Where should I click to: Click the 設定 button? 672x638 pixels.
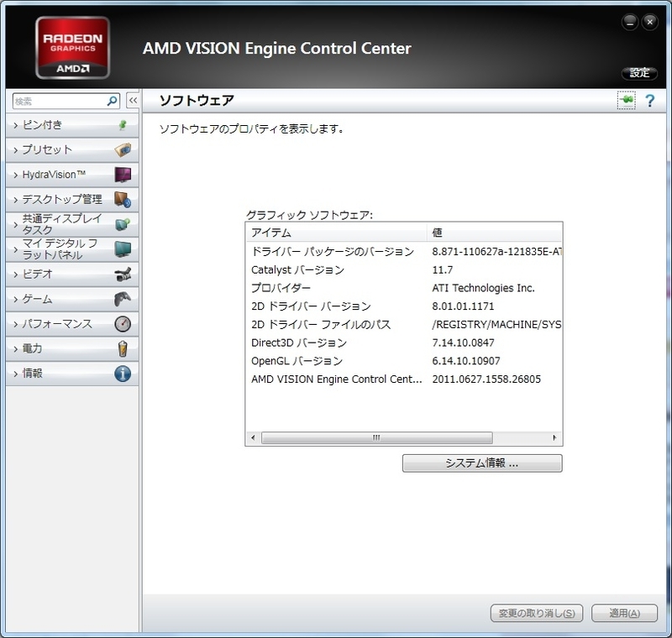coord(639,73)
